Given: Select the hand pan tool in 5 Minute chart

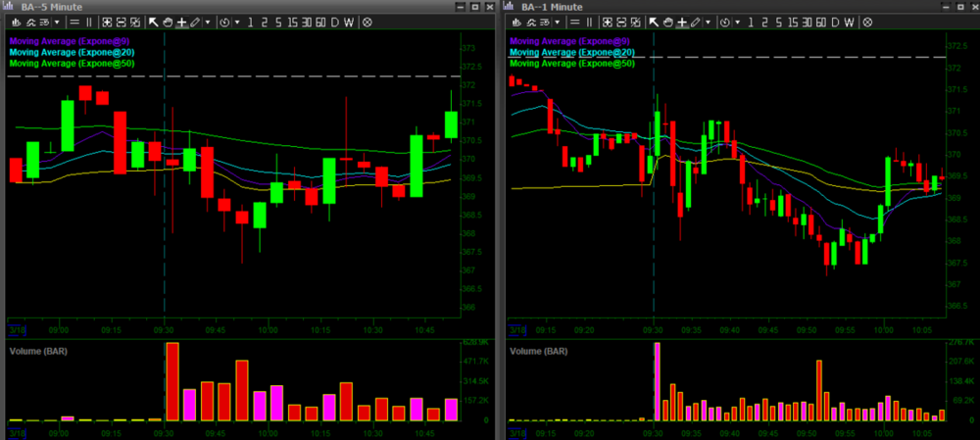Looking at the screenshot, I should click(x=168, y=22).
